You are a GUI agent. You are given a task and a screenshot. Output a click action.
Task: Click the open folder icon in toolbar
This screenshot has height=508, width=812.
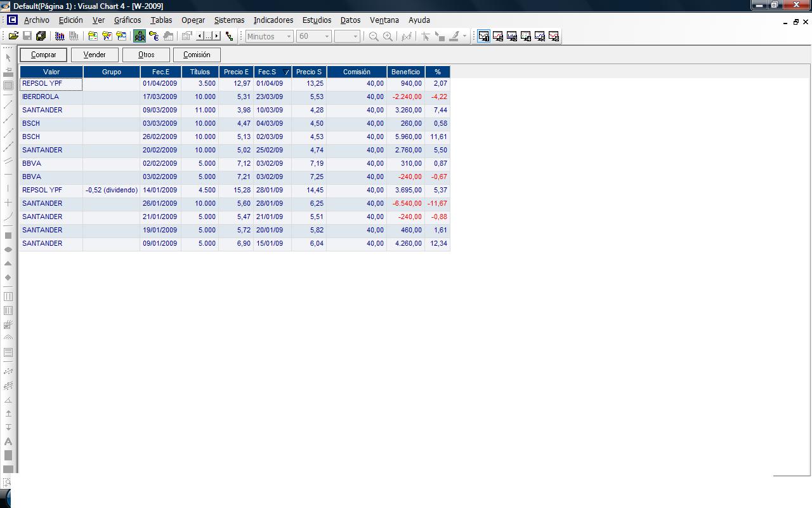(x=13, y=36)
